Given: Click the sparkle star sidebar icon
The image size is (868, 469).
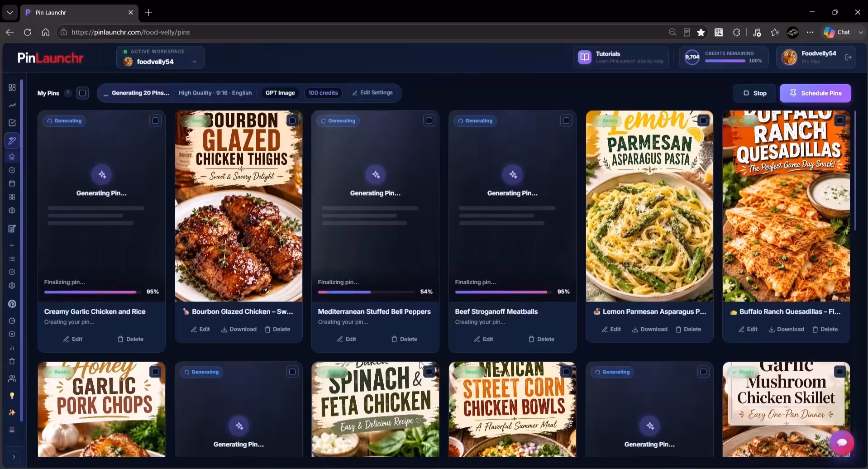Looking at the screenshot, I should click(x=12, y=412).
